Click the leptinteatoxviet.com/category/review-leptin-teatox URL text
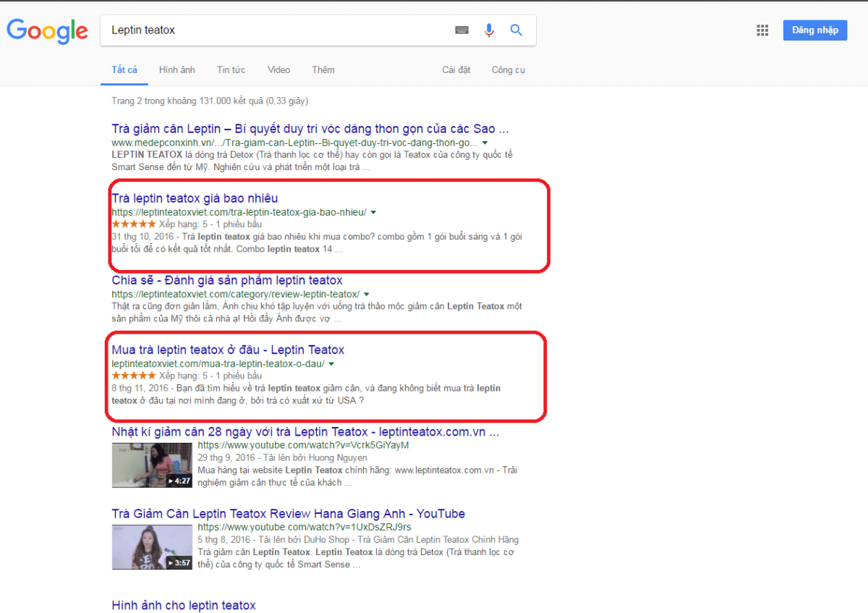The height and width of the screenshot is (613, 868). (x=236, y=295)
